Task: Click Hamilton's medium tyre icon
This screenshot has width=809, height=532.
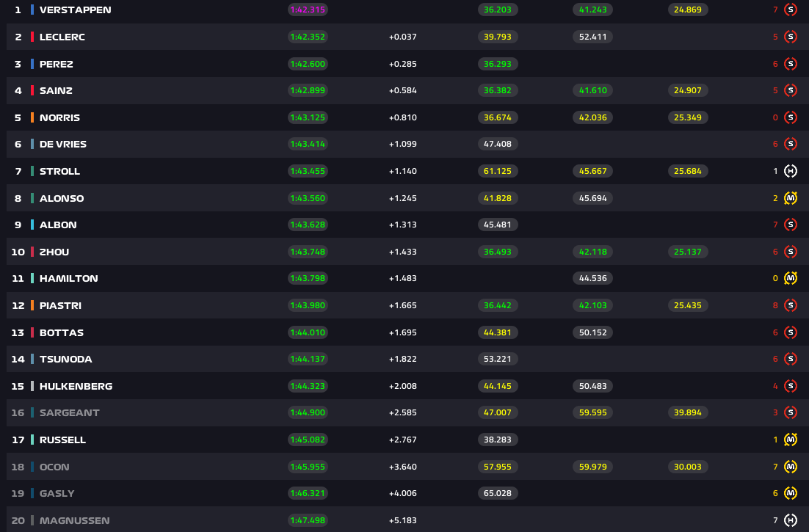Action: (x=790, y=278)
